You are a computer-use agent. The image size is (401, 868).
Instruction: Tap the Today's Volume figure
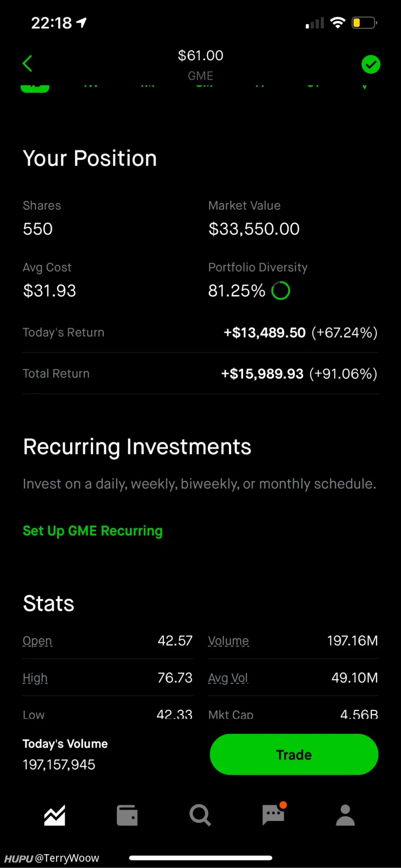click(x=59, y=764)
